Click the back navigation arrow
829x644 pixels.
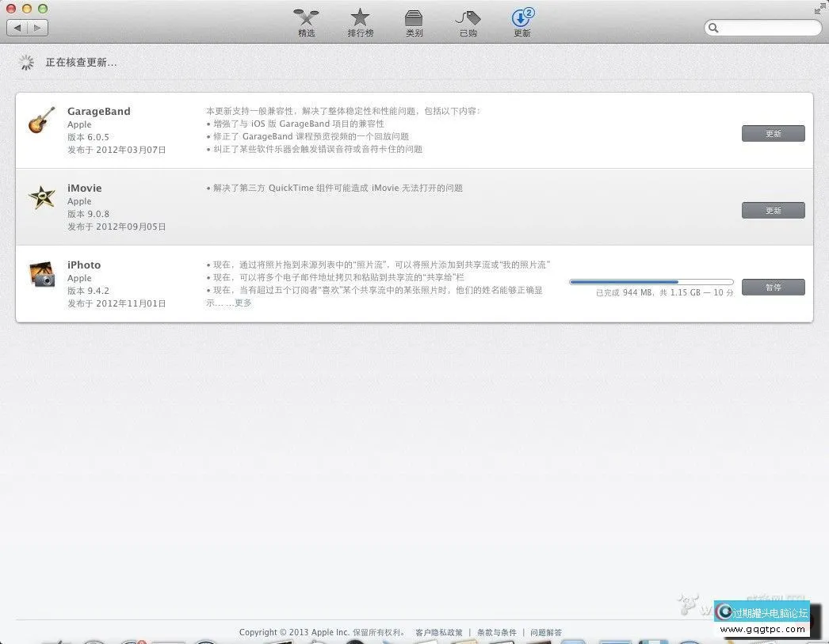coord(17,27)
